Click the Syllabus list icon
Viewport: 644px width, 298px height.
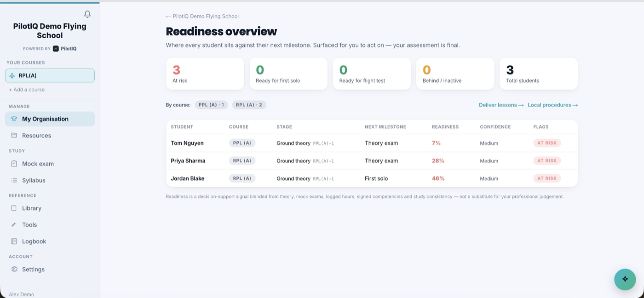(x=14, y=180)
